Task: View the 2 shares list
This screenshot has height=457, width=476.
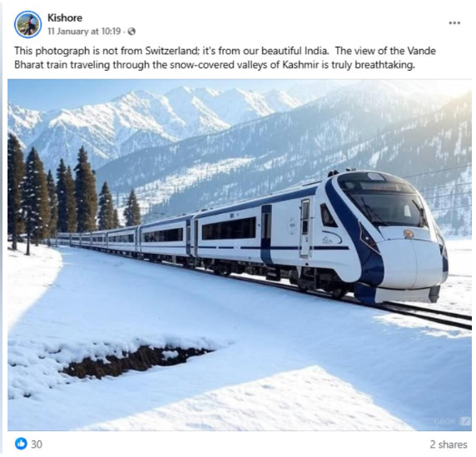Action: [449, 445]
